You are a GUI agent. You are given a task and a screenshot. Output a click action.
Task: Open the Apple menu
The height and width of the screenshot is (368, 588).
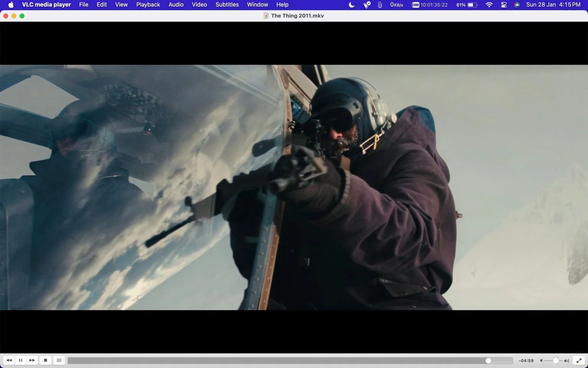tap(11, 5)
